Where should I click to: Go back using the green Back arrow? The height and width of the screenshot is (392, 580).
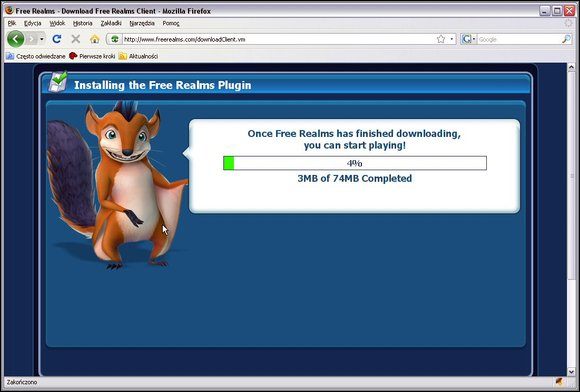point(16,39)
